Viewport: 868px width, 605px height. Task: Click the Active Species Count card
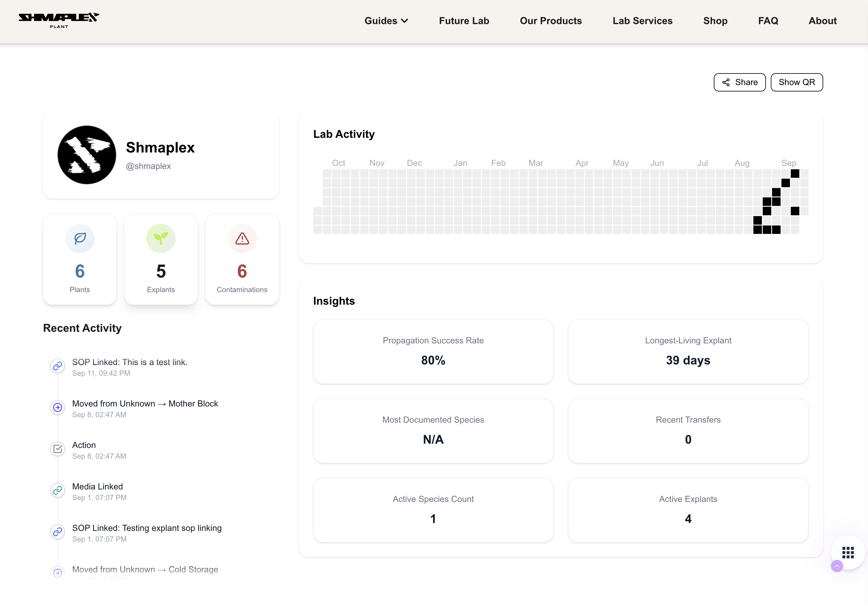pyautogui.click(x=433, y=510)
